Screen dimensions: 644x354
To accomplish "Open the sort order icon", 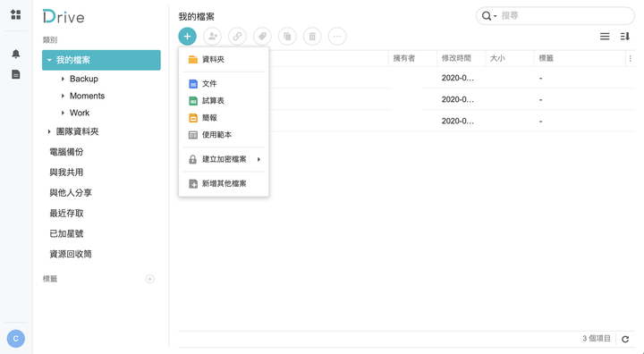I will 624,37.
